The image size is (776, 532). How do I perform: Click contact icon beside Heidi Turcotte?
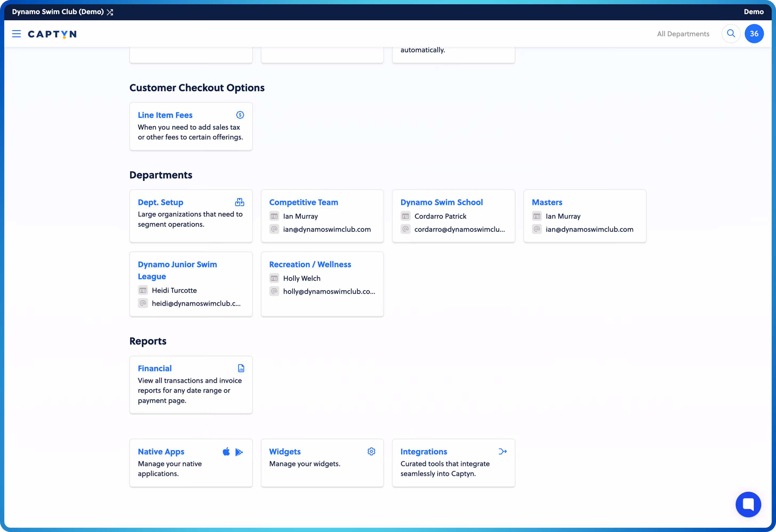coord(143,290)
